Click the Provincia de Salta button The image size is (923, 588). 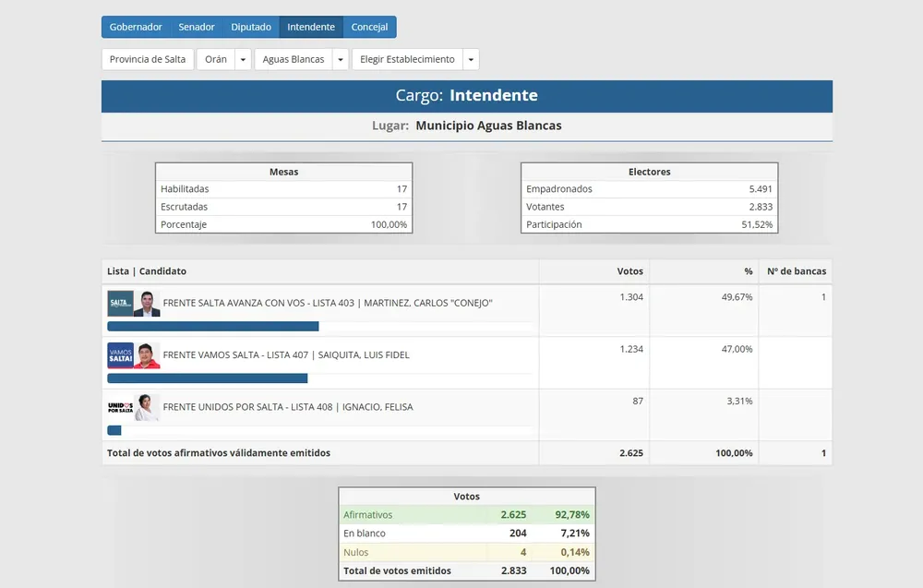(x=148, y=59)
